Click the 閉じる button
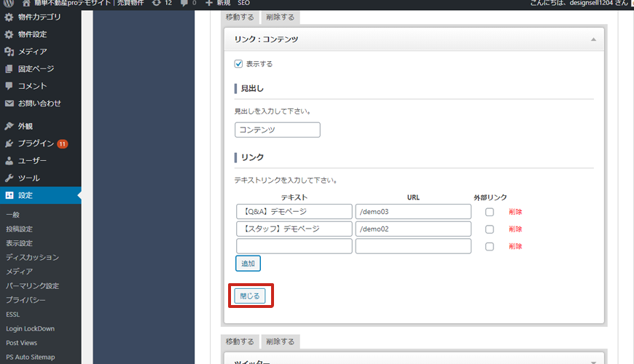Image resolution: width=634 pixels, height=364 pixels. 250,296
